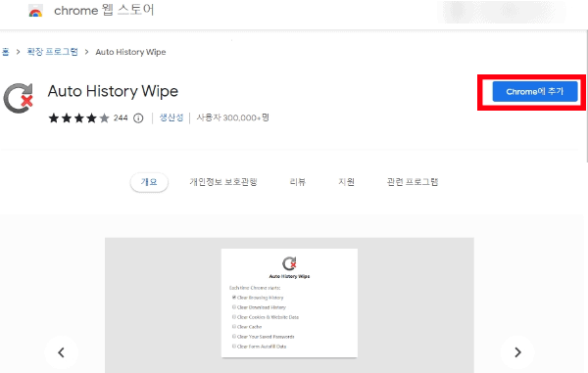Switch to the 지원 tab

[x=346, y=182]
